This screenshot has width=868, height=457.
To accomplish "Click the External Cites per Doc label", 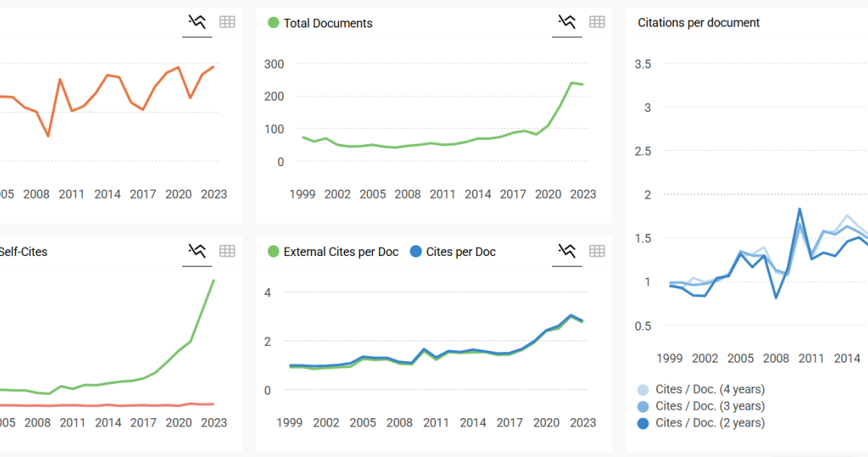I will pos(340,252).
